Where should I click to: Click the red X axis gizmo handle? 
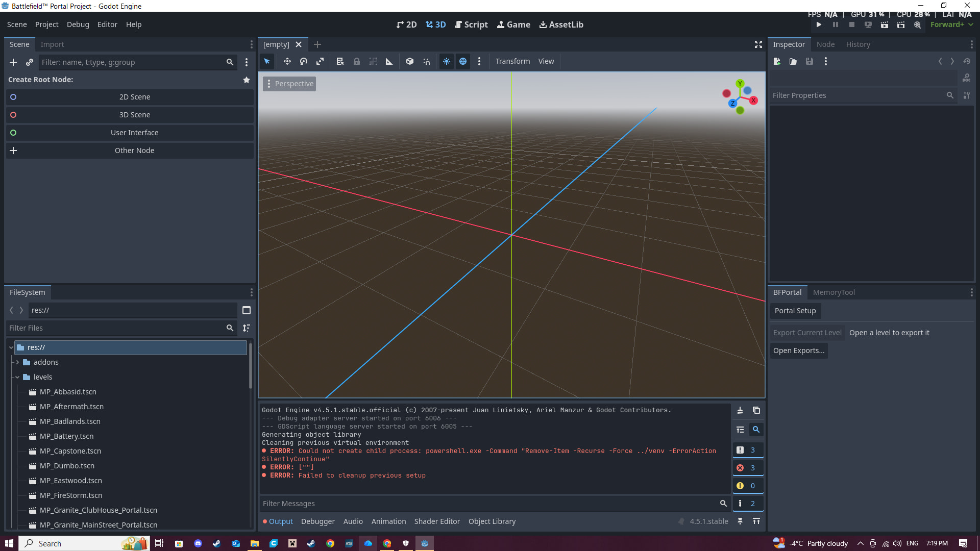(x=753, y=101)
